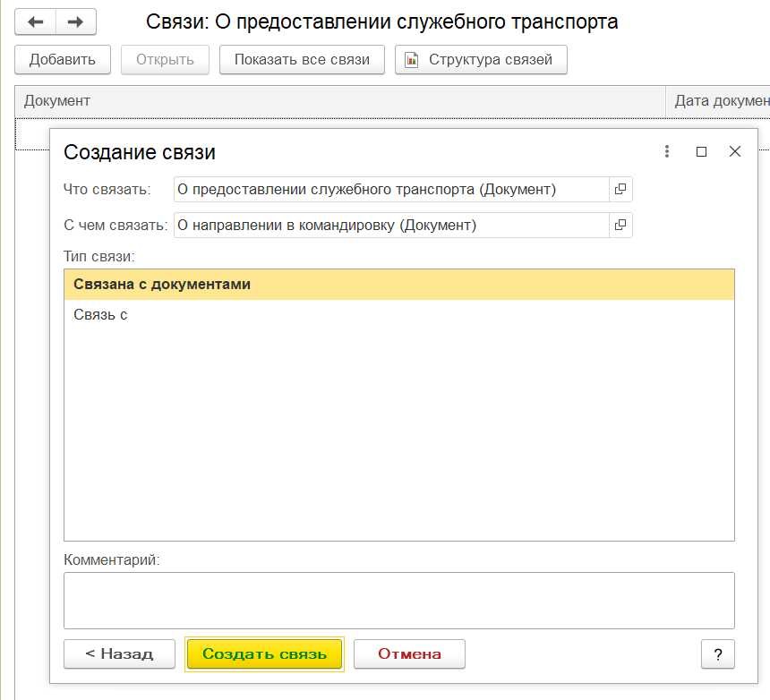Image resolution: width=770 pixels, height=700 pixels.
Task: Open help with the ? button
Action: [x=718, y=653]
